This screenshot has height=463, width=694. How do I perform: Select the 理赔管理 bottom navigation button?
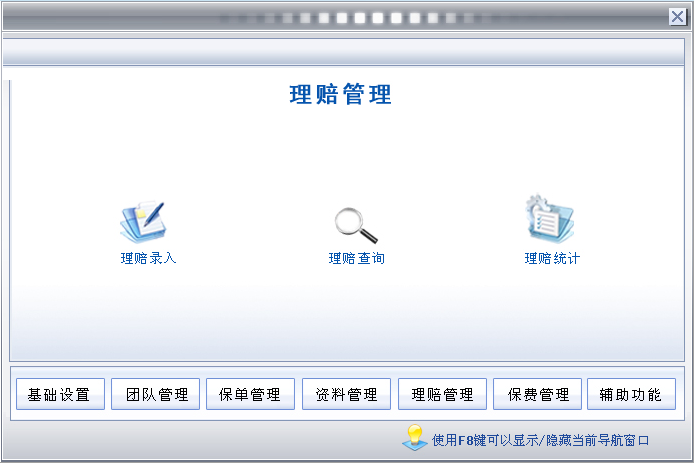[443, 394]
